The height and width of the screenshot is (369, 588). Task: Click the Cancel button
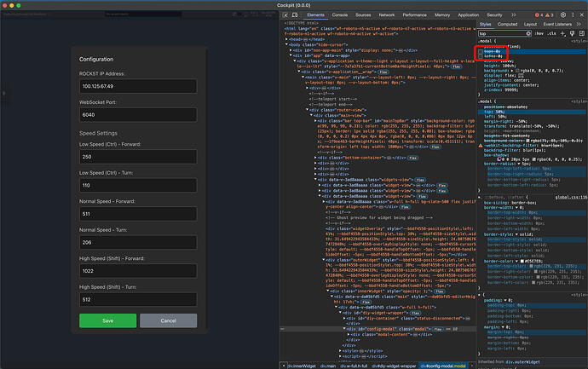pyautogui.click(x=169, y=320)
